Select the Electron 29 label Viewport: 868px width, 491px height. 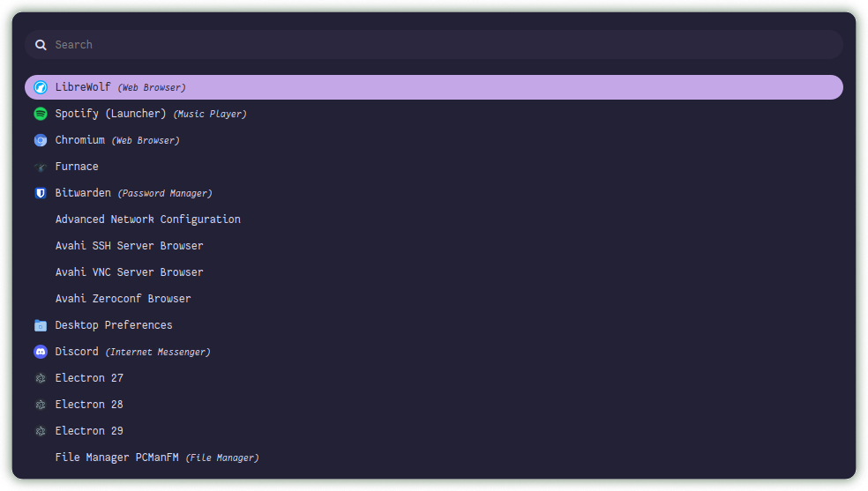point(89,431)
